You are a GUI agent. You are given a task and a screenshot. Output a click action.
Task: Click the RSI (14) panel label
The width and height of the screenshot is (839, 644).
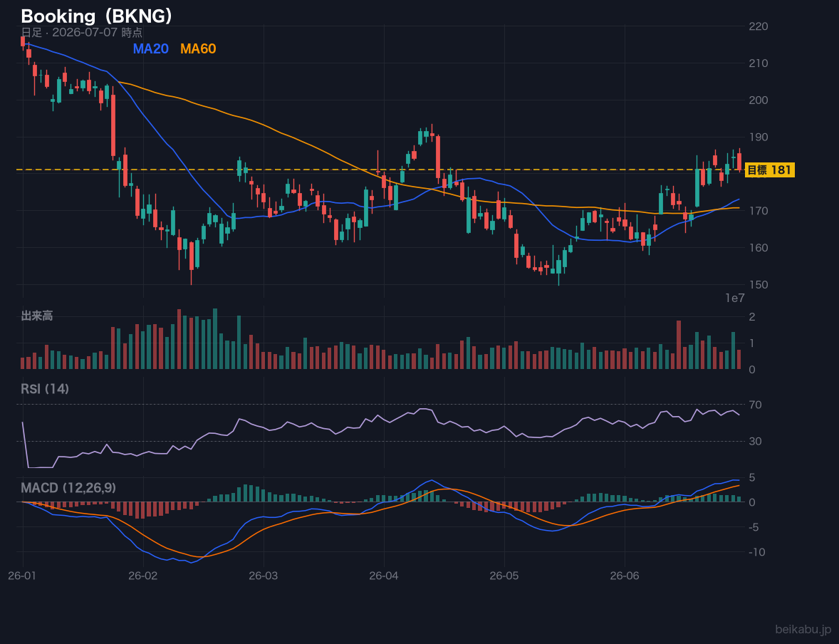tap(45, 389)
